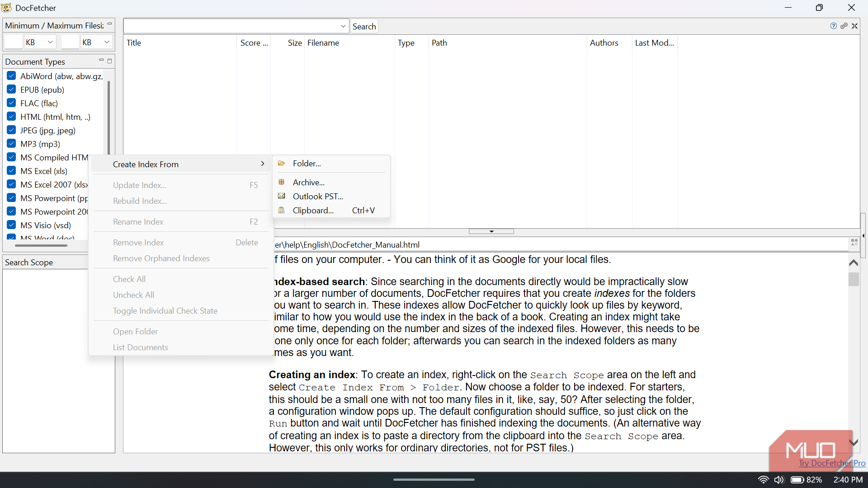
Task: Select Outlook PST... from the submenu
Action: click(x=331, y=196)
